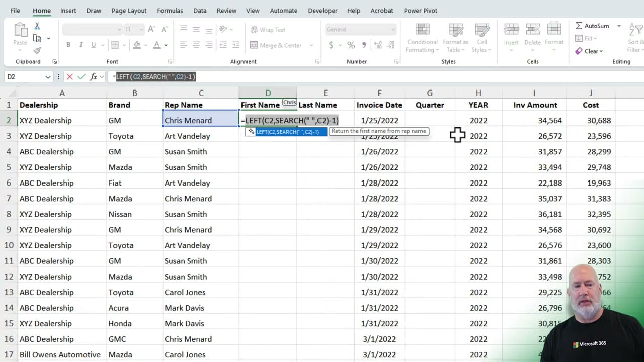Image resolution: width=644 pixels, height=362 pixels.
Task: Cancel formula entry with the X button
Action: pyautogui.click(x=70, y=76)
